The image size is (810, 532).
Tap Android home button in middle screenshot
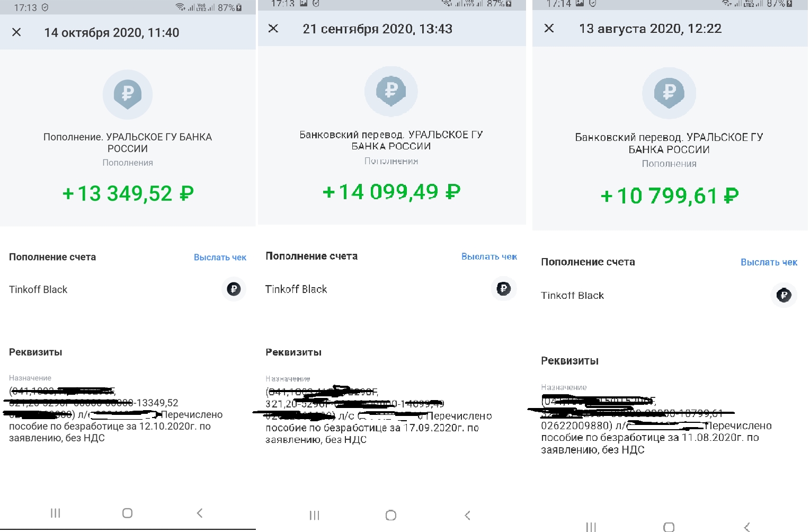click(x=391, y=515)
